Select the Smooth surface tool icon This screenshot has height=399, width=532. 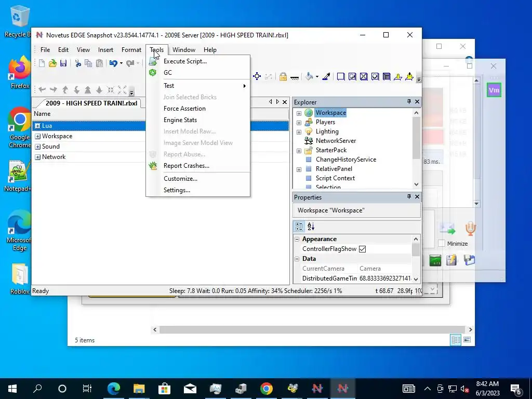(341, 76)
